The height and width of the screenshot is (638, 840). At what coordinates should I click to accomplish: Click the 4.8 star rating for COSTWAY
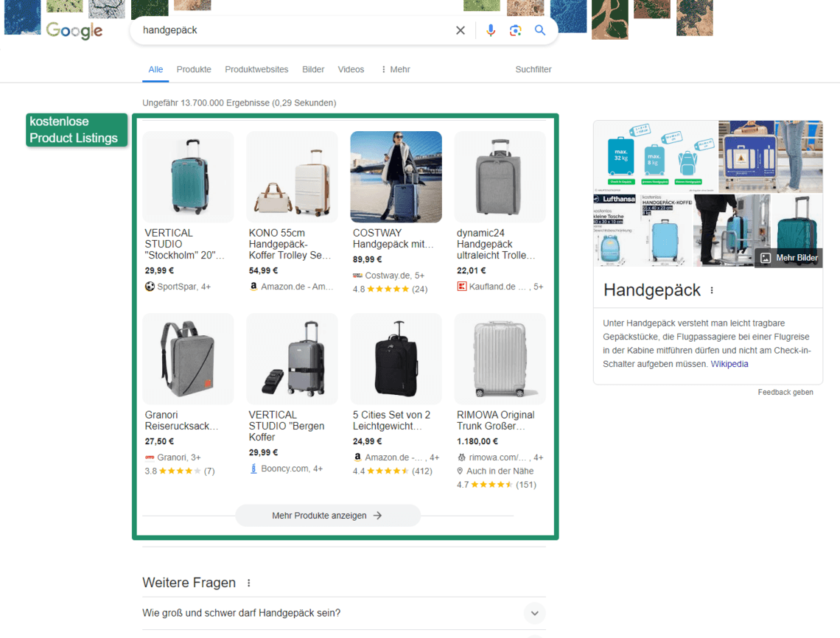click(x=390, y=290)
